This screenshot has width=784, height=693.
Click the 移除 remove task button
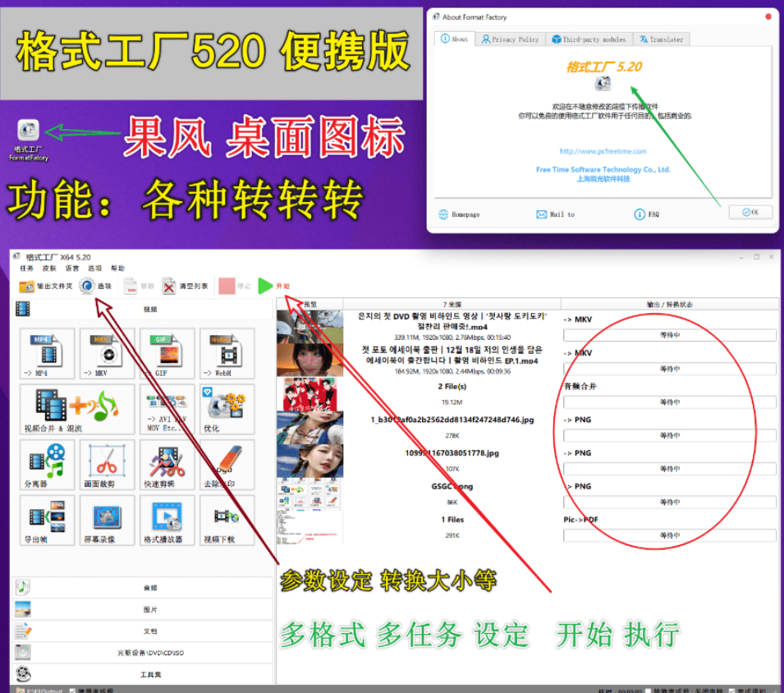[x=139, y=286]
